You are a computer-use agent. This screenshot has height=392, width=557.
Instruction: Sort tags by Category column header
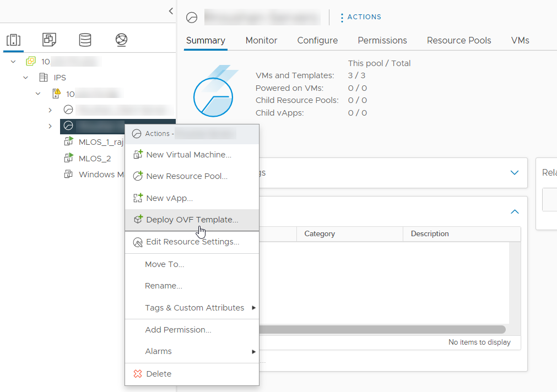pyautogui.click(x=350, y=234)
